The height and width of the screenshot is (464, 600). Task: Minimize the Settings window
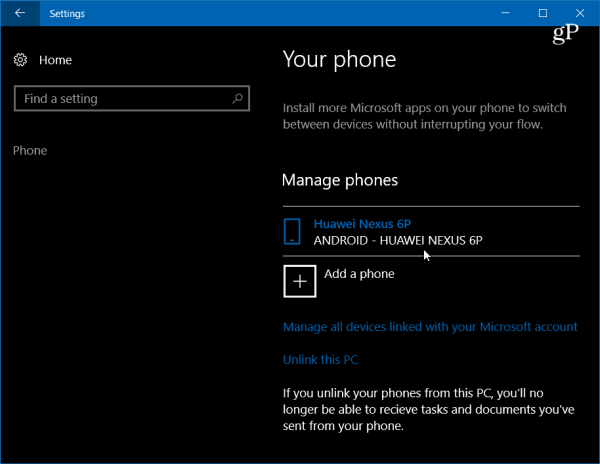click(505, 13)
